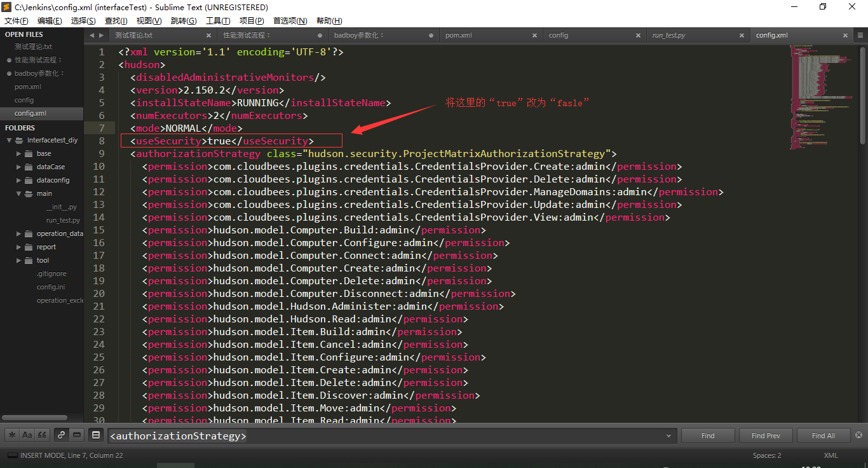Expand the dataCase folder arrow
Screen dimensions: 868x468
(x=19, y=167)
